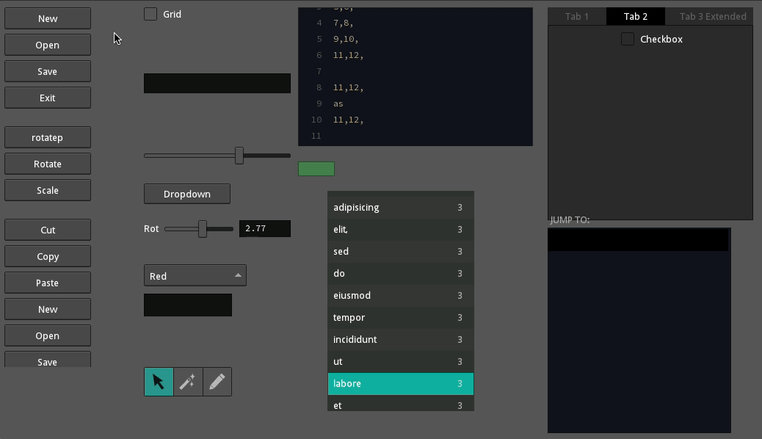Focus the JUMP TO input field
Viewport: 762px width, 439px height.
(638, 240)
